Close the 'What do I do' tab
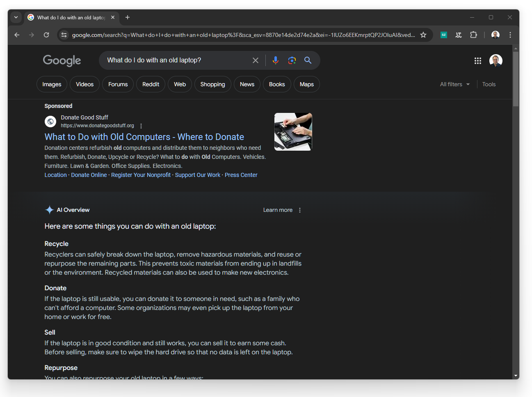The height and width of the screenshot is (397, 532). coord(113,17)
